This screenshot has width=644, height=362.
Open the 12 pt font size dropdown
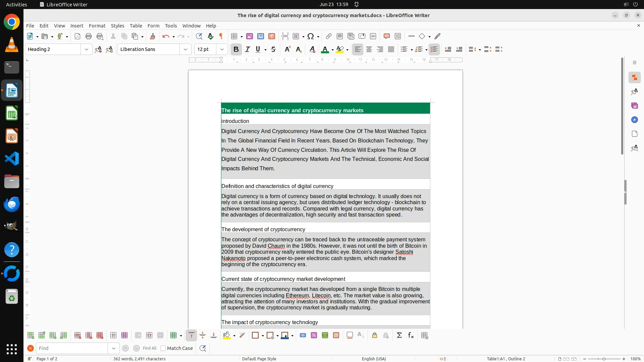point(222,50)
